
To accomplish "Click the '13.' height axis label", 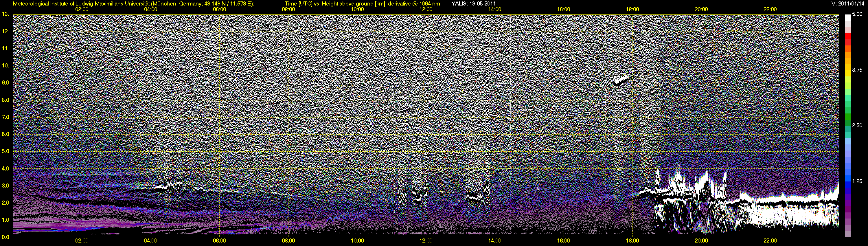I will click(5, 14).
